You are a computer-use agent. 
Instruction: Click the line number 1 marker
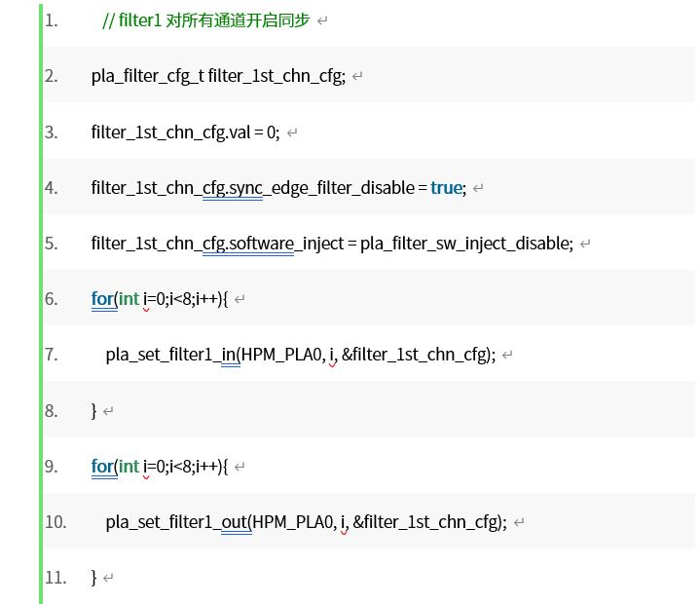pyautogui.click(x=51, y=20)
